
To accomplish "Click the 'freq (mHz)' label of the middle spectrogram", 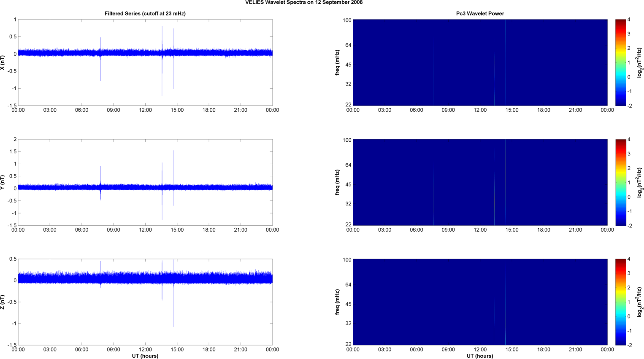I will (338, 182).
